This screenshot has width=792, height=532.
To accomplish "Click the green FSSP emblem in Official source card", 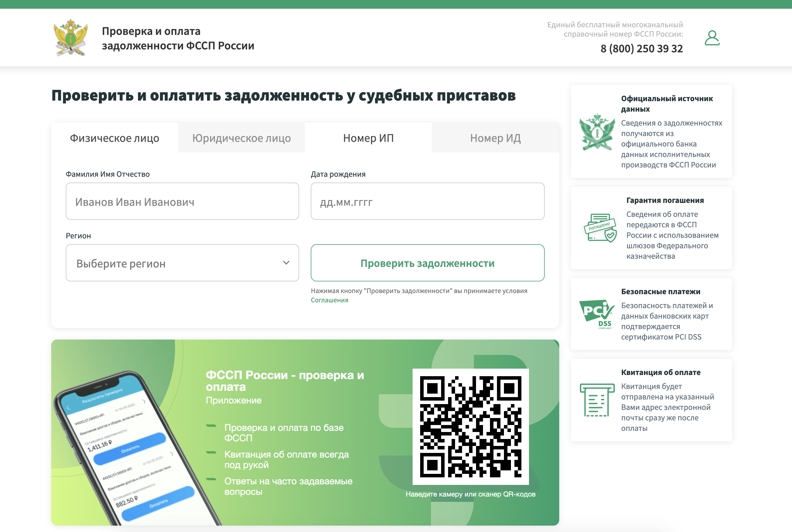I will (x=597, y=132).
